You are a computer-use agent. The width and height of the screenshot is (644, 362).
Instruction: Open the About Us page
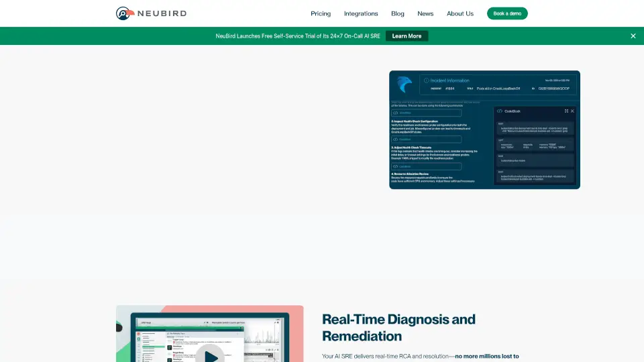460,13
